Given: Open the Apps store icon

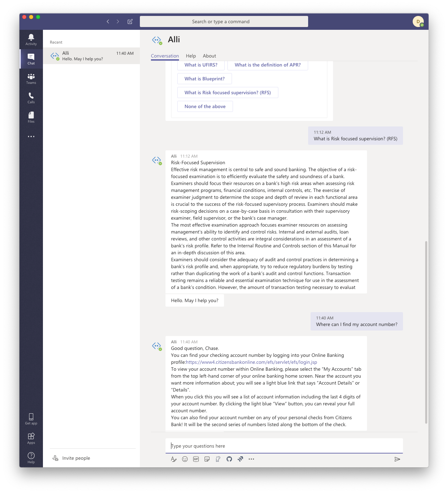Looking at the screenshot, I should pyautogui.click(x=31, y=438).
